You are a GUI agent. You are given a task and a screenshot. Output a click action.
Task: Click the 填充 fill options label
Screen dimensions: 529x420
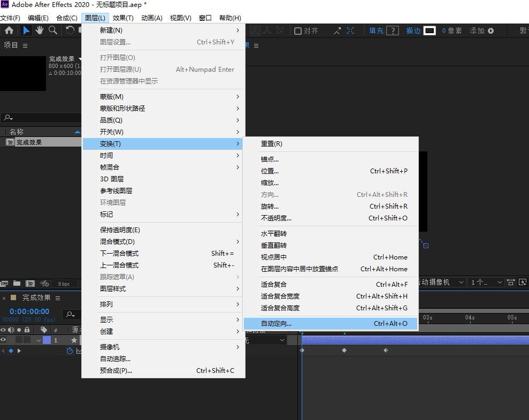(x=376, y=30)
